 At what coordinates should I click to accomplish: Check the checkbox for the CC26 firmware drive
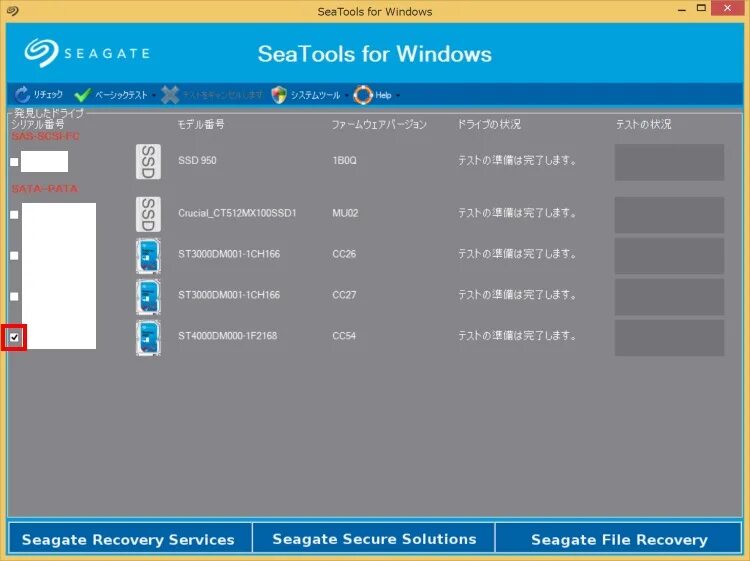click(x=14, y=256)
